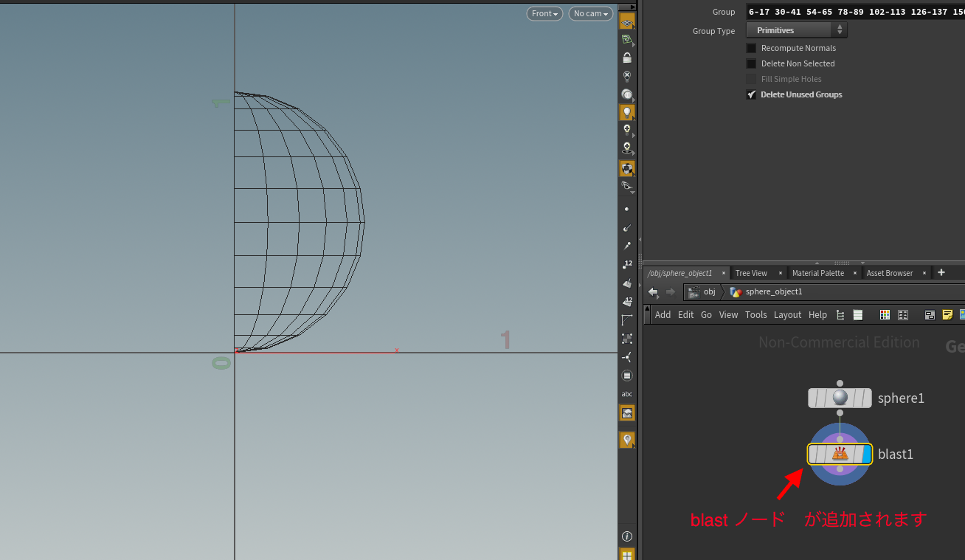
Task: Switch to the Material Palette tab
Action: [x=817, y=273]
